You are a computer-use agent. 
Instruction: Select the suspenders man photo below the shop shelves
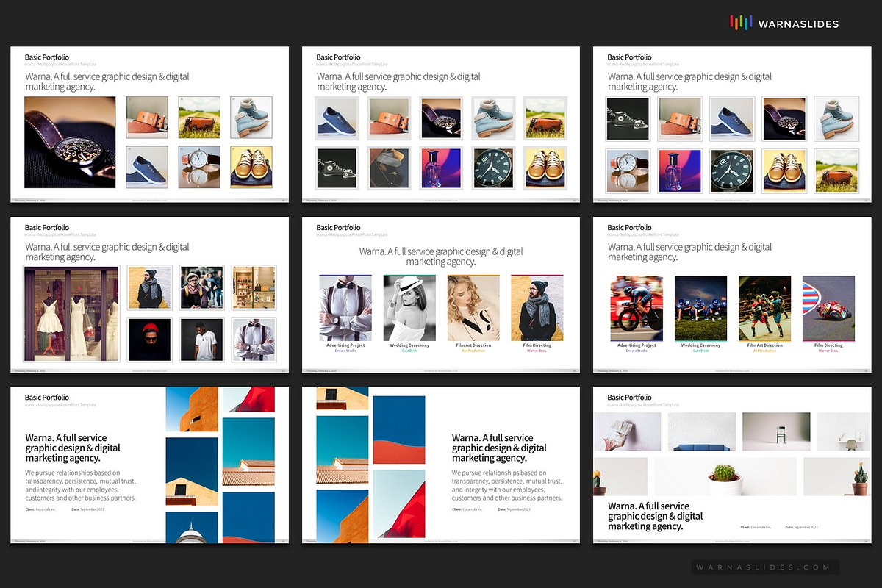254,339
